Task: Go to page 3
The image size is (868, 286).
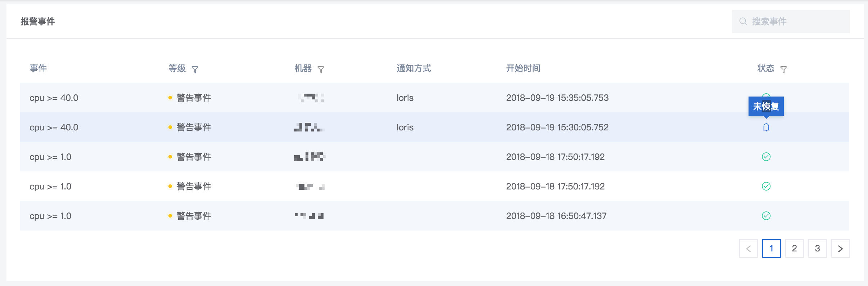Action: tap(817, 249)
